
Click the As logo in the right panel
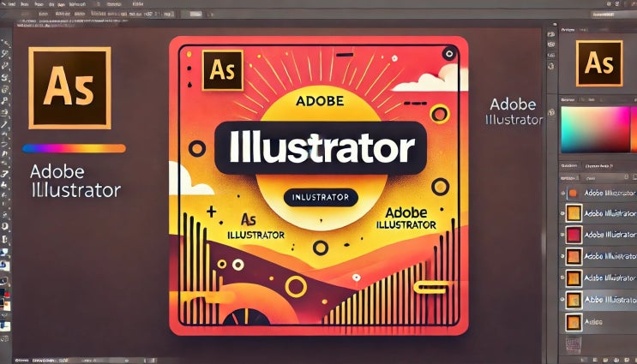click(599, 63)
